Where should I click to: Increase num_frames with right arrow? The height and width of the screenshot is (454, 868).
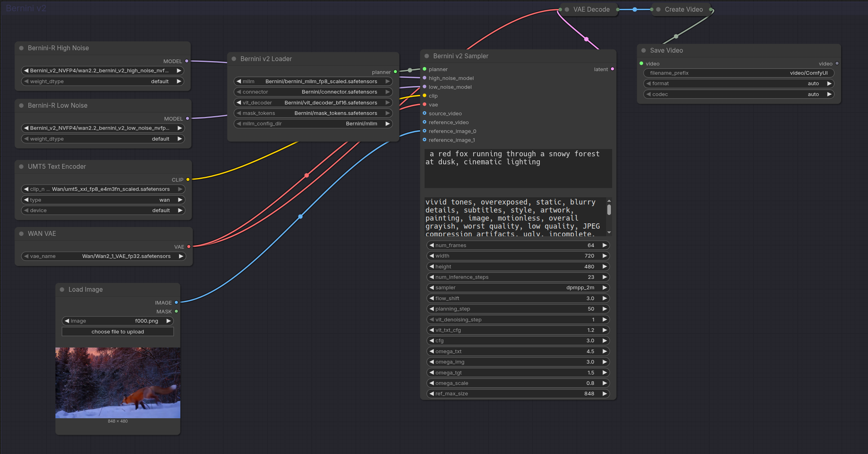[605, 245]
